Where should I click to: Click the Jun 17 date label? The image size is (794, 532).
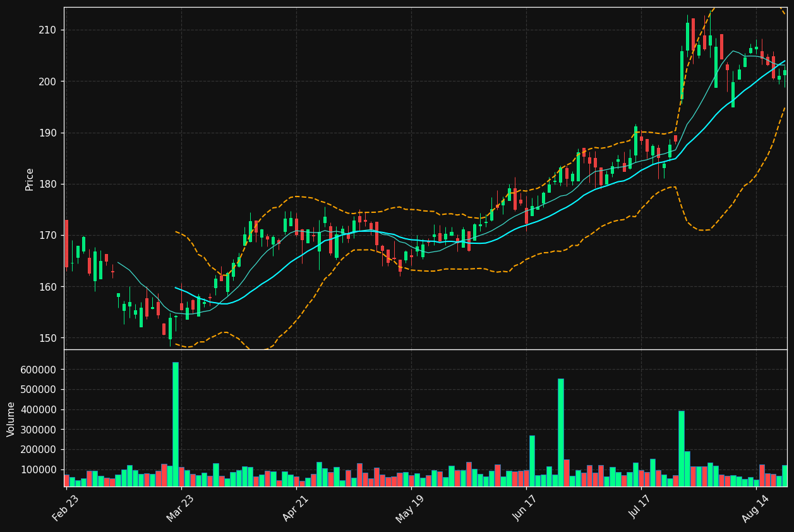pyautogui.click(x=526, y=508)
